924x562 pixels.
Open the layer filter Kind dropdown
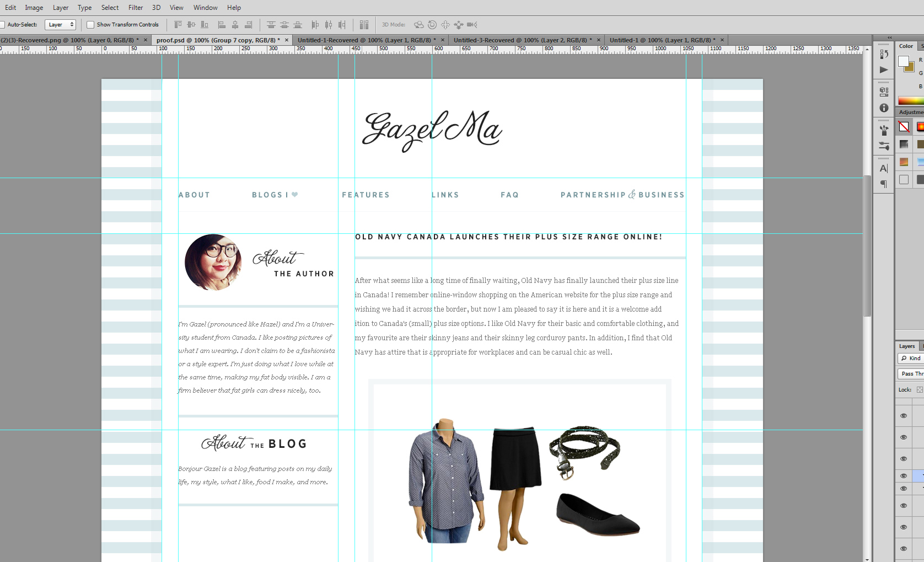point(911,358)
